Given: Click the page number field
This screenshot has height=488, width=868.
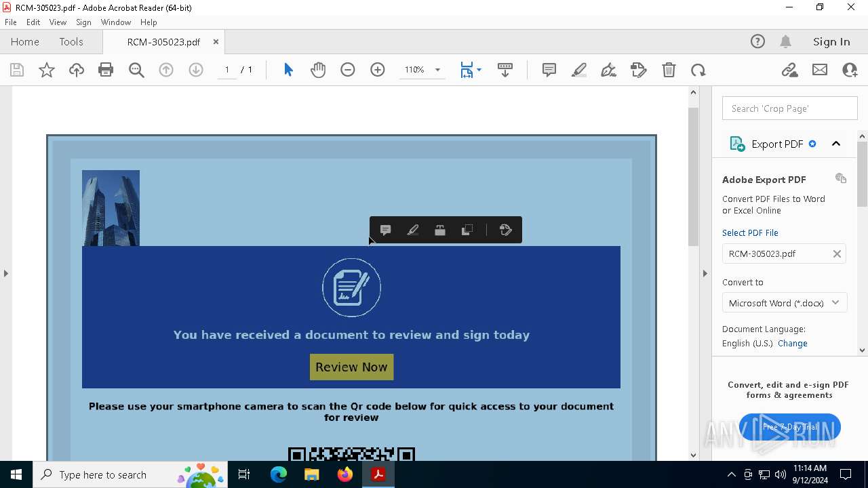Looking at the screenshot, I should (227, 70).
